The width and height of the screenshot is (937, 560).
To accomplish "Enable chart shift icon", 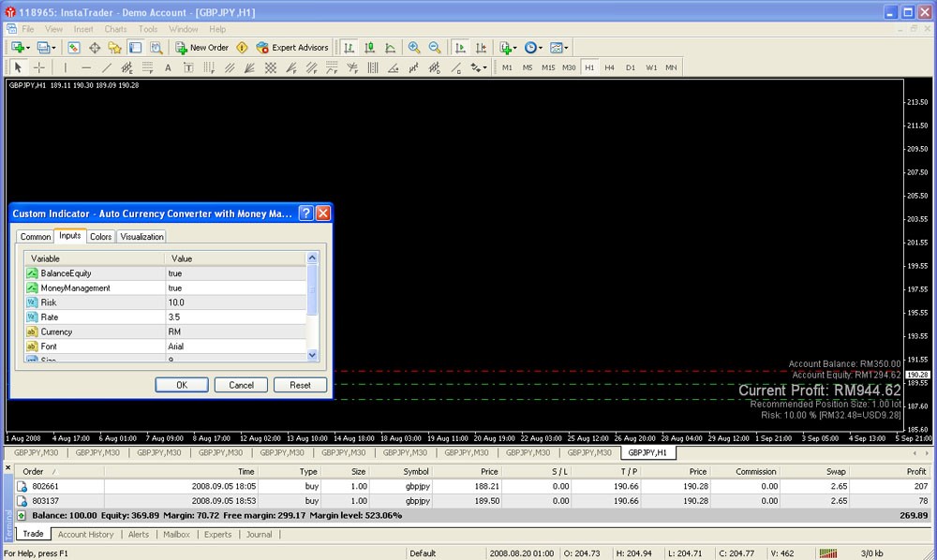I will pyautogui.click(x=481, y=48).
